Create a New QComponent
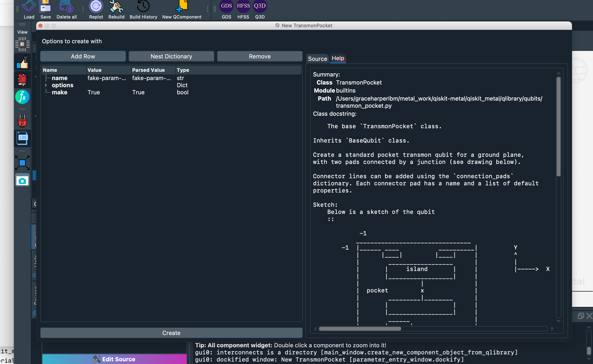This screenshot has height=364, width=593. pyautogui.click(x=182, y=7)
